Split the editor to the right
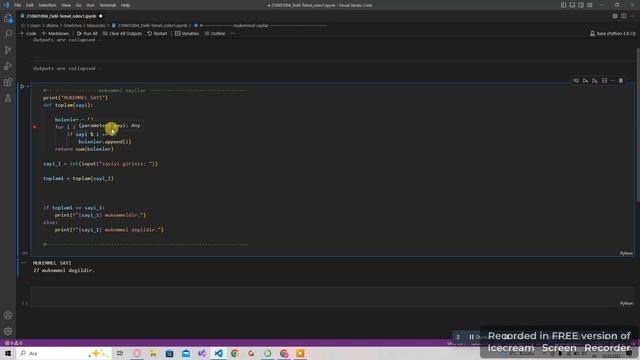 click(x=624, y=16)
